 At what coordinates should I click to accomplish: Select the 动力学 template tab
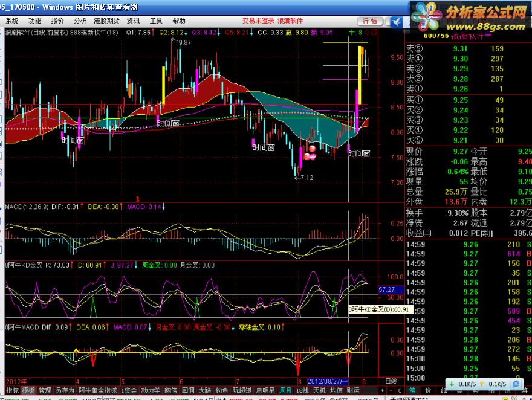[151, 390]
